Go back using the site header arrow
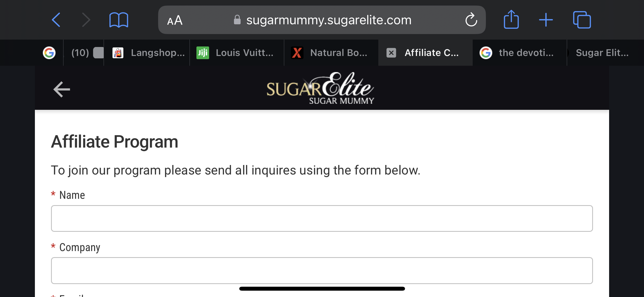 [x=62, y=89]
